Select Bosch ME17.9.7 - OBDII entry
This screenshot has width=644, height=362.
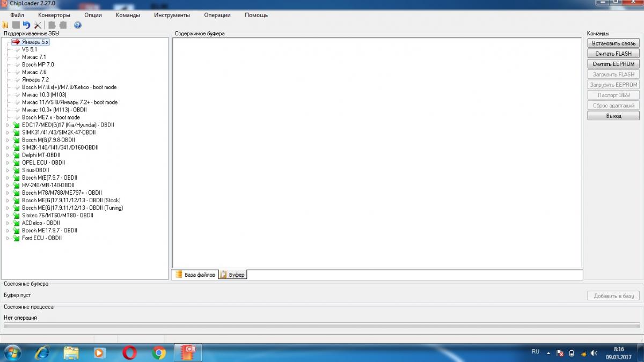pos(49,230)
